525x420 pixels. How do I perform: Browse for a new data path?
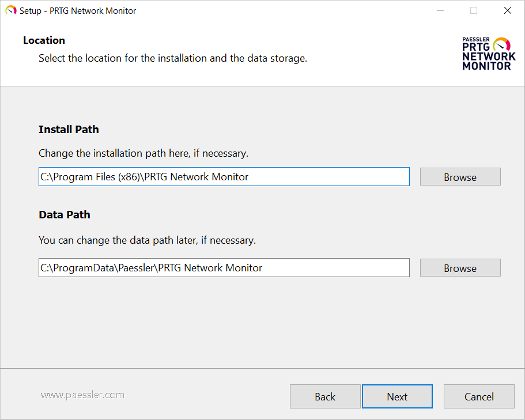pyautogui.click(x=460, y=268)
